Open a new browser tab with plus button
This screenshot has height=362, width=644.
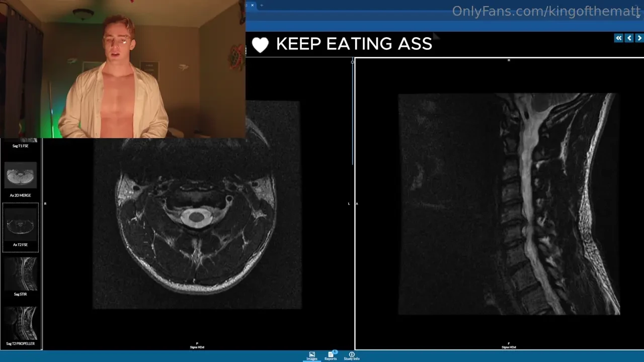click(x=261, y=5)
